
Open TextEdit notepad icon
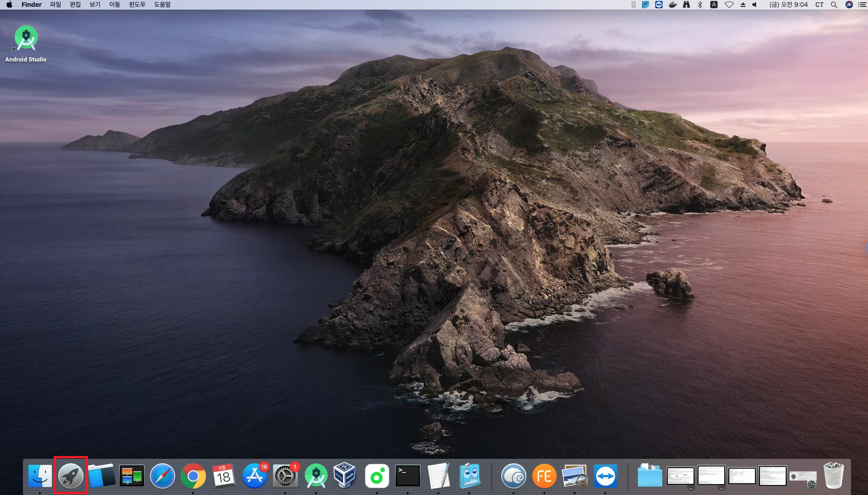point(438,476)
